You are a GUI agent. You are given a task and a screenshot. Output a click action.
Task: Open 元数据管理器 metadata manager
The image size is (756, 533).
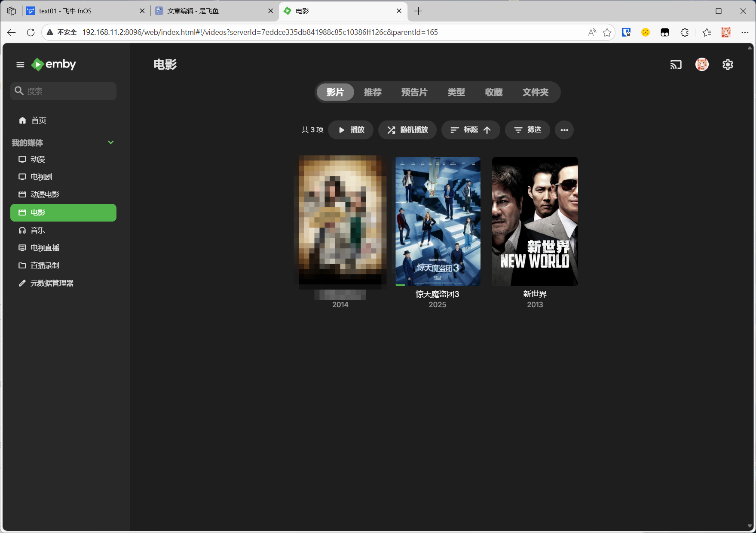(52, 283)
